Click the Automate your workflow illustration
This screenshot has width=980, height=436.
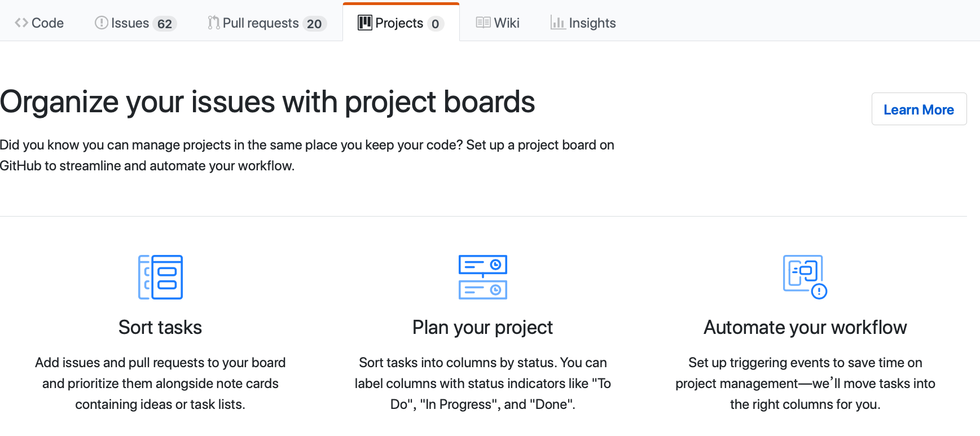coord(805,277)
